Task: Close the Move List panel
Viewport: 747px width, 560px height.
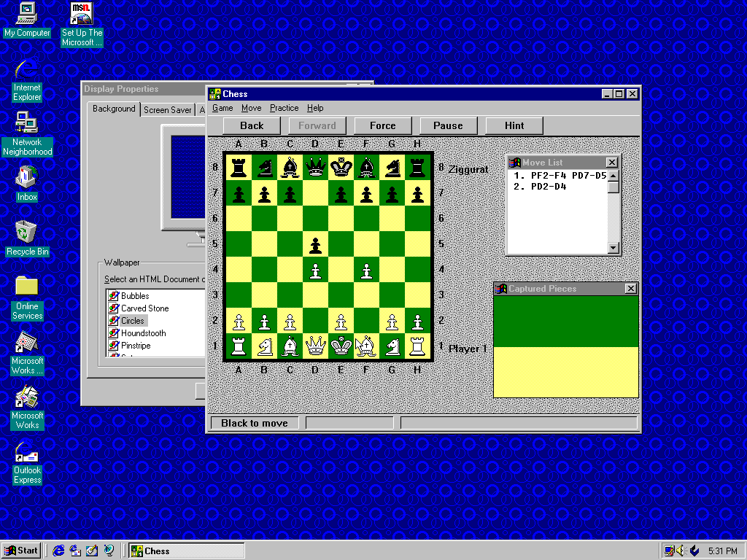Action: click(x=612, y=163)
